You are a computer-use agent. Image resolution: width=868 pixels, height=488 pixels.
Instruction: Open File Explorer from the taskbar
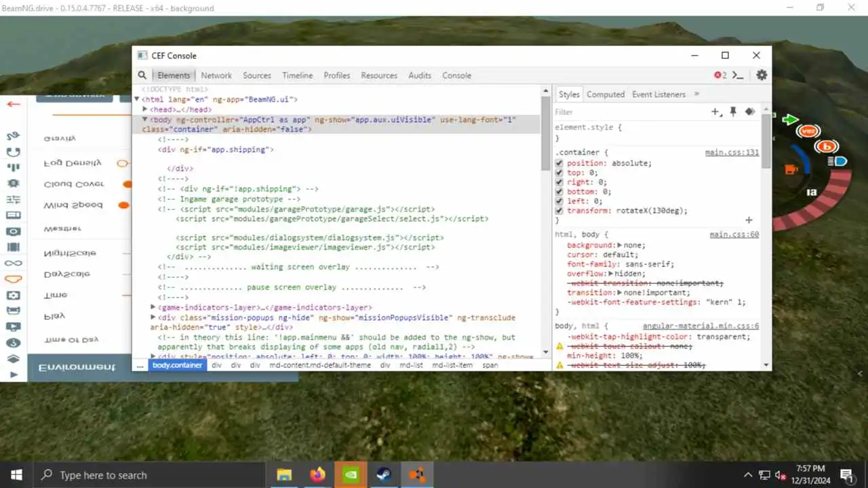pos(283,474)
